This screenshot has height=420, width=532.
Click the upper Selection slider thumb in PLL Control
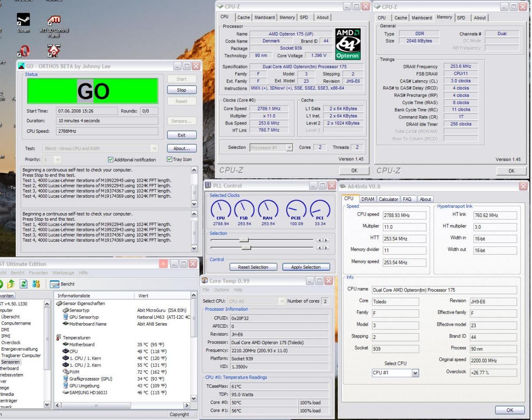244,240
